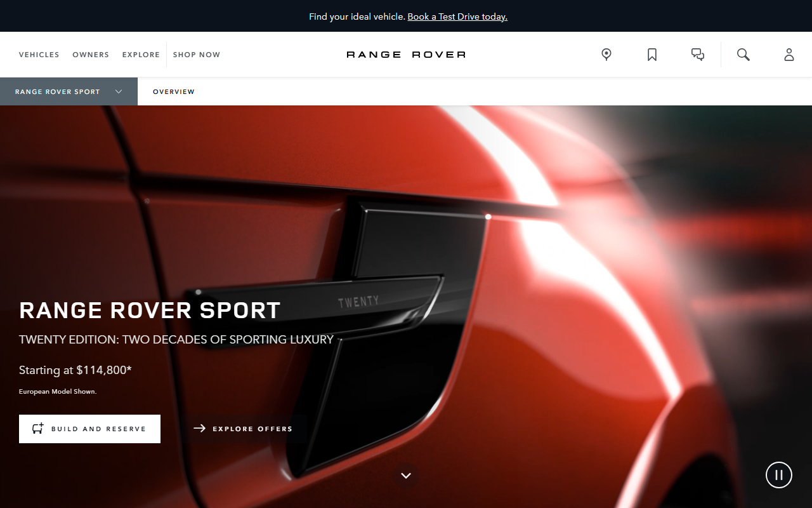Open the Owners menu

(x=91, y=55)
